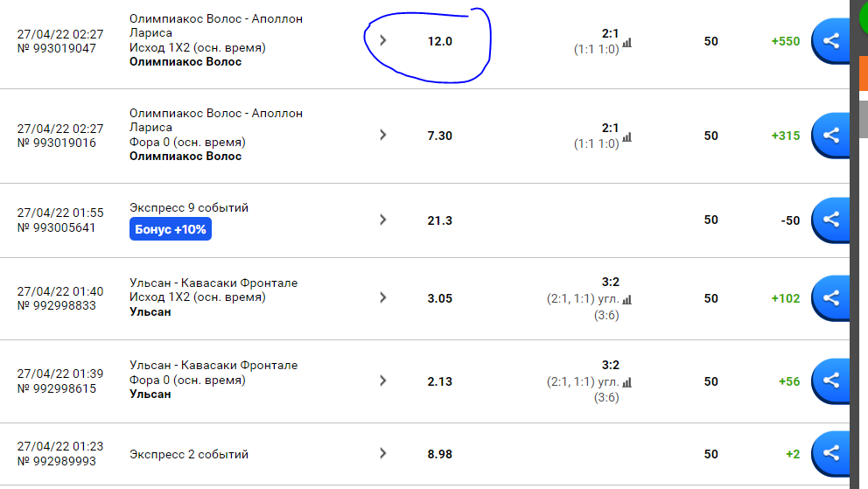This screenshot has width=868, height=489.
Task: Share the 7.30 Фора 0 Олимпиакос bet
Action: 831,136
